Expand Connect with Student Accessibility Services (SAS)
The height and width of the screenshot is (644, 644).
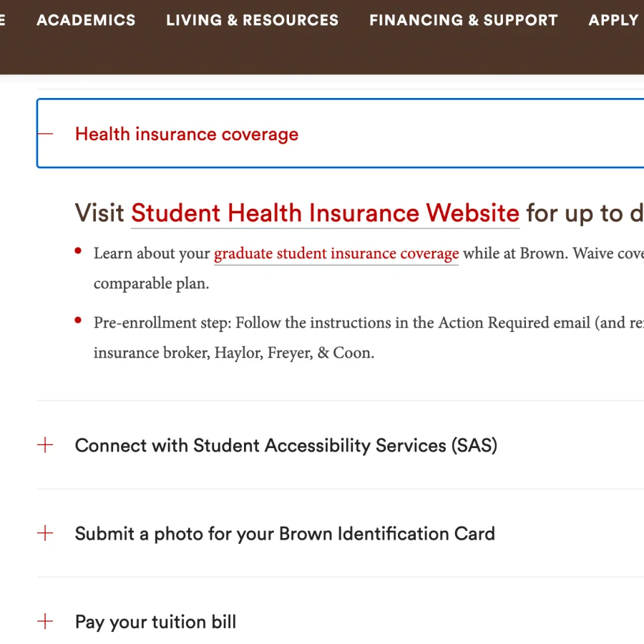click(286, 445)
